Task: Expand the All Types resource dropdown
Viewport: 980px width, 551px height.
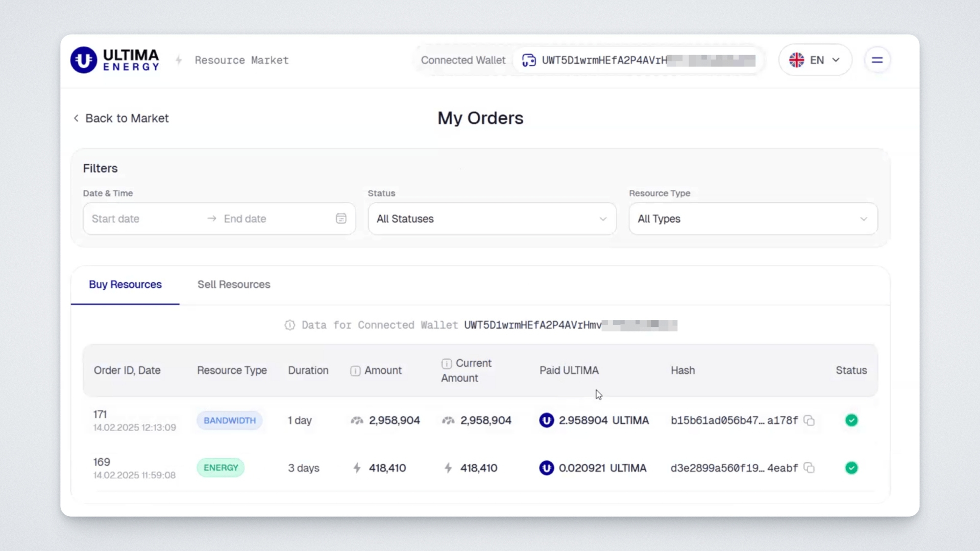Action: coord(752,219)
